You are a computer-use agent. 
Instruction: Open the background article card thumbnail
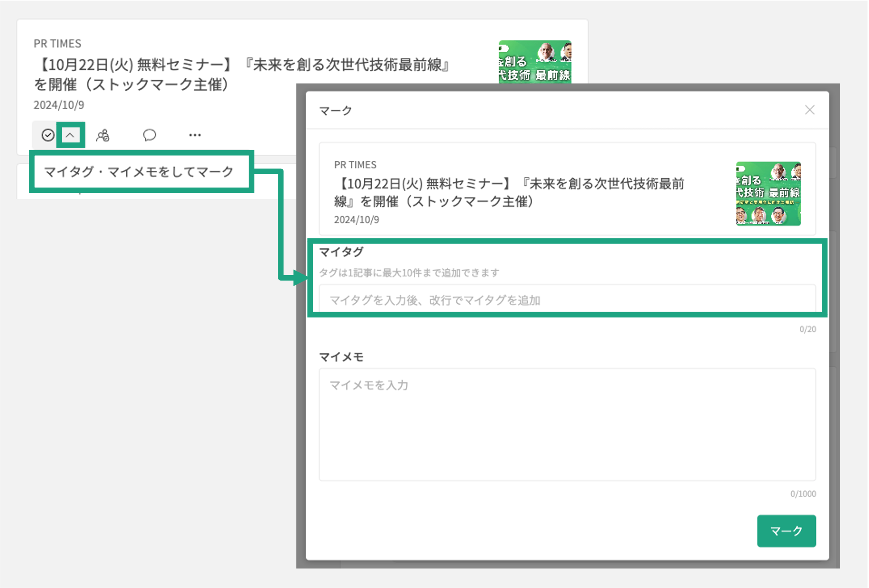[535, 62]
